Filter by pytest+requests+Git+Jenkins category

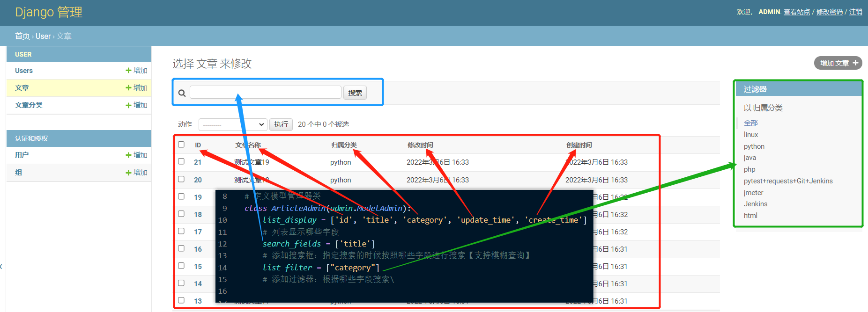click(x=788, y=181)
